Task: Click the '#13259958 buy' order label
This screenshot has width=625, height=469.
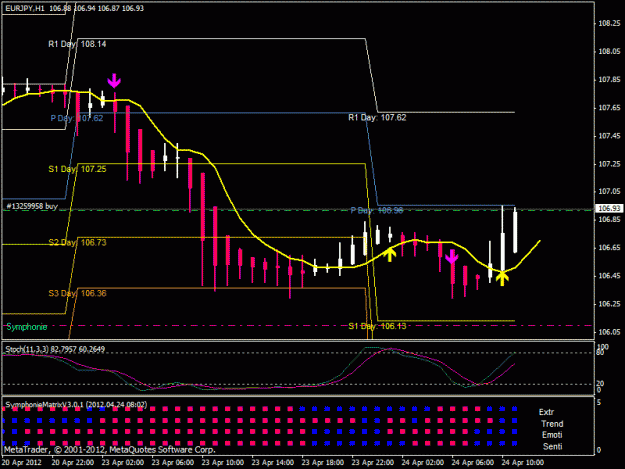Action: [32, 206]
